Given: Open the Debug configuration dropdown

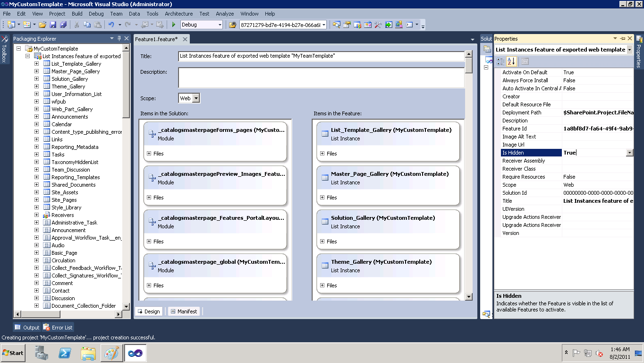Looking at the screenshot, I should [219, 25].
